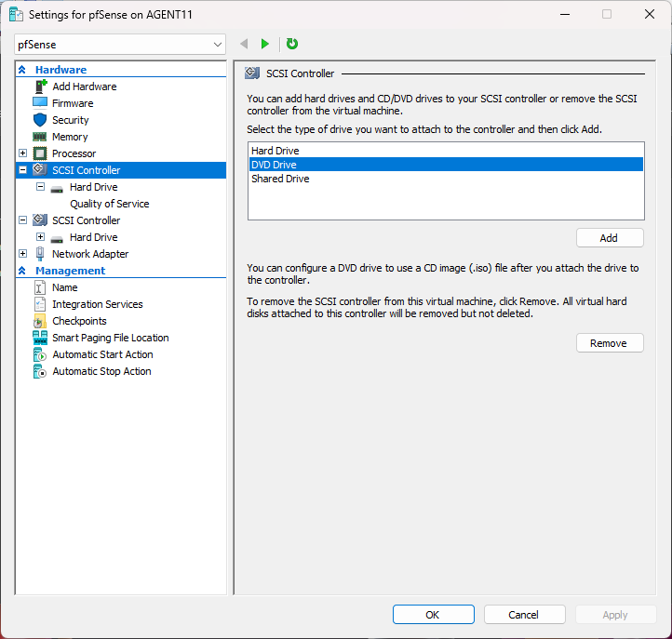
Task: Open the pfSense virtual machine dropdown
Action: pyautogui.click(x=217, y=45)
